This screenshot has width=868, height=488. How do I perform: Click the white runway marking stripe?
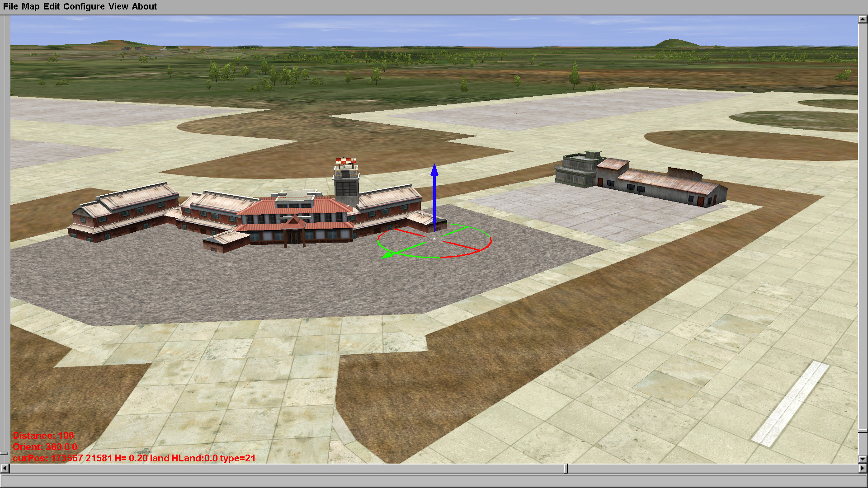tap(790, 404)
